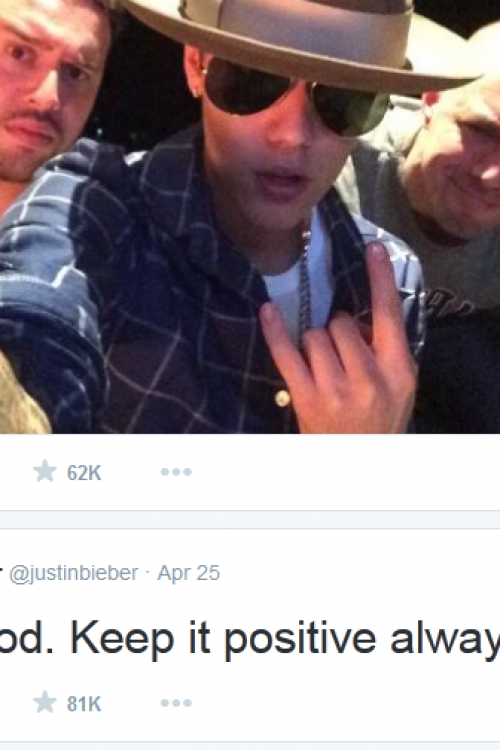Viewport: 500px width, 750px height.
Task: Open the Apr 25 timestamp permalink
Action: (x=189, y=573)
